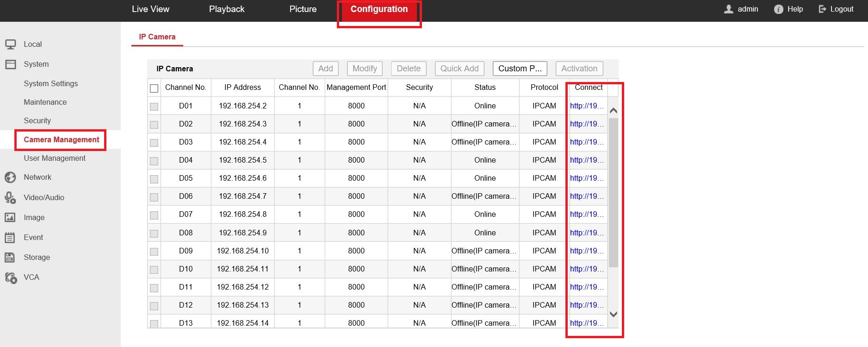The image size is (868, 347).
Task: Check the box for channel D01
Action: (x=154, y=107)
